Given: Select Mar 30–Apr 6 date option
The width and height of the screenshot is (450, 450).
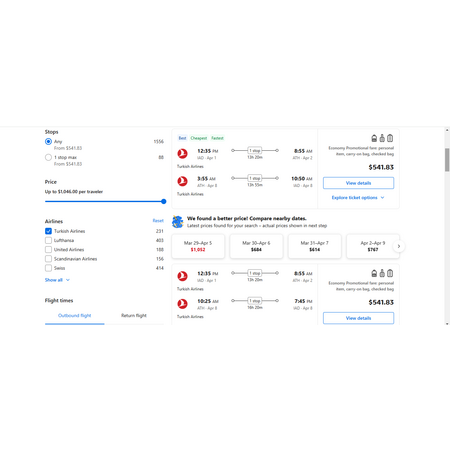Looking at the screenshot, I should [256, 246].
